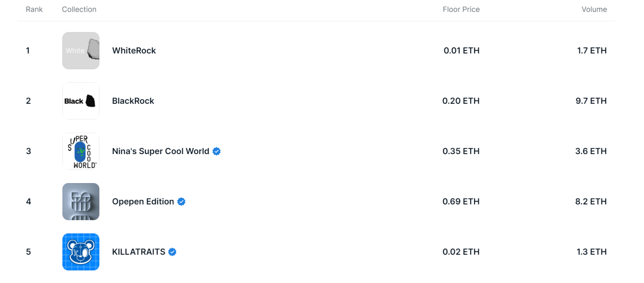
Task: Click the verified badge beside Nina's Super Cool World
Action: click(216, 151)
